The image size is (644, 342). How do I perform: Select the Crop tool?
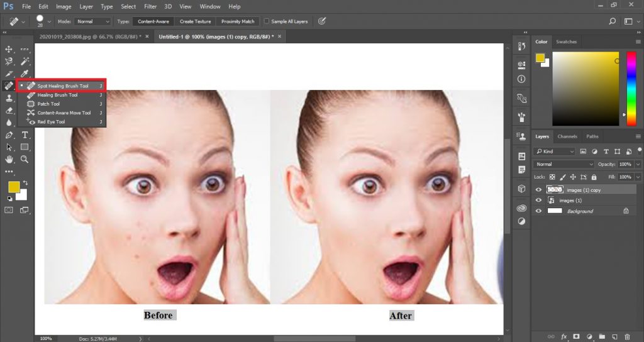(x=9, y=74)
